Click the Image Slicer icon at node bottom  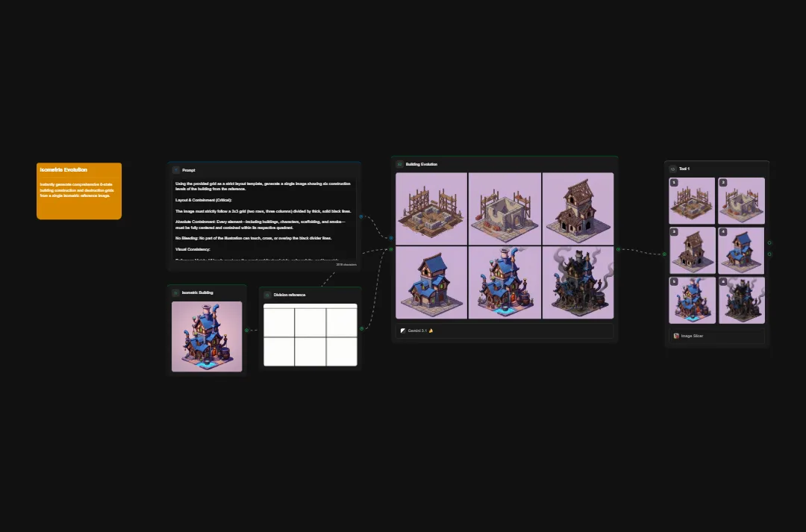pyautogui.click(x=676, y=336)
